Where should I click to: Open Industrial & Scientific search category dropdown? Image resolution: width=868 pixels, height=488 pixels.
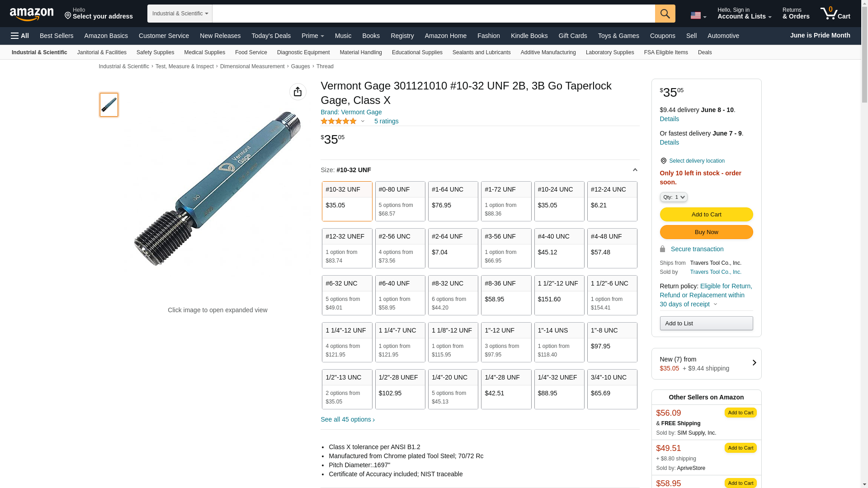(180, 14)
